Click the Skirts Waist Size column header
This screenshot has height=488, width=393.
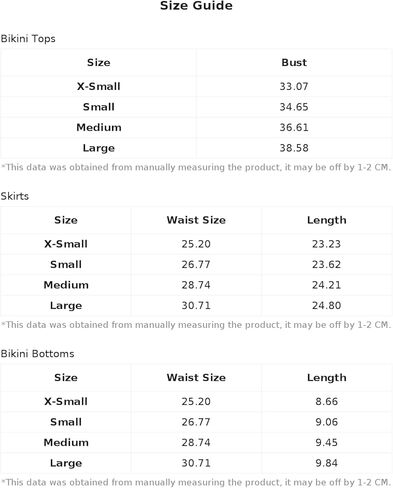pos(196,220)
